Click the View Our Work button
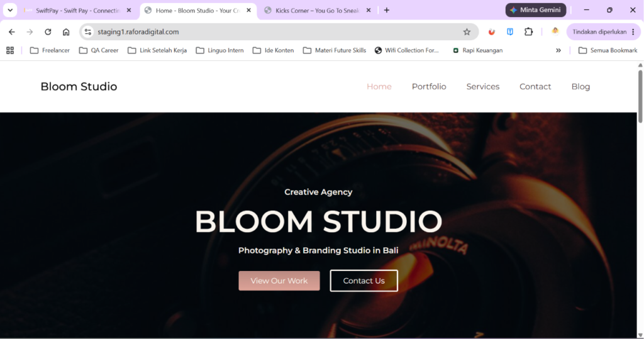The height and width of the screenshot is (339, 644). 279,281
